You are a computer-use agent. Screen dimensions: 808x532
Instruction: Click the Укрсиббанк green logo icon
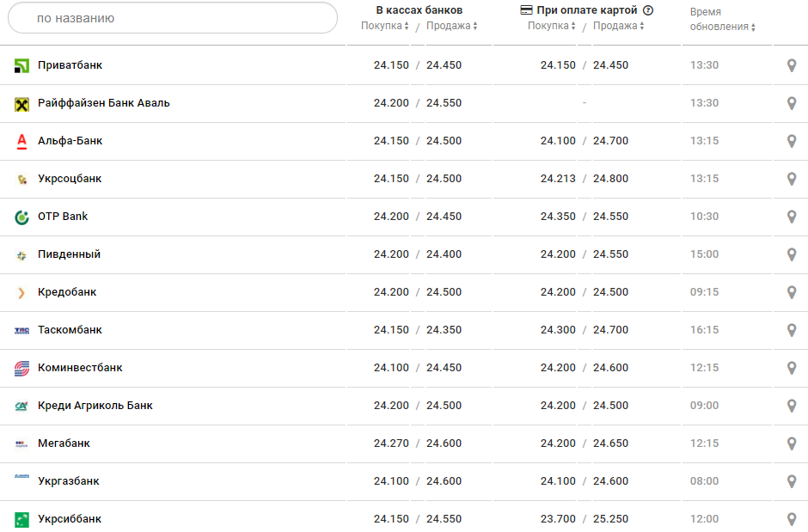(x=22, y=519)
